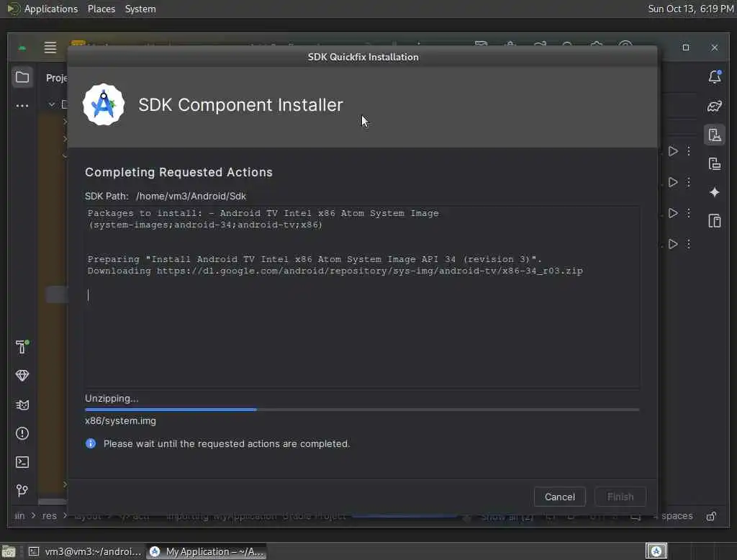This screenshot has width=737, height=560.
Task: Click the 'res' breadcrumb in status bar
Action: (50, 516)
